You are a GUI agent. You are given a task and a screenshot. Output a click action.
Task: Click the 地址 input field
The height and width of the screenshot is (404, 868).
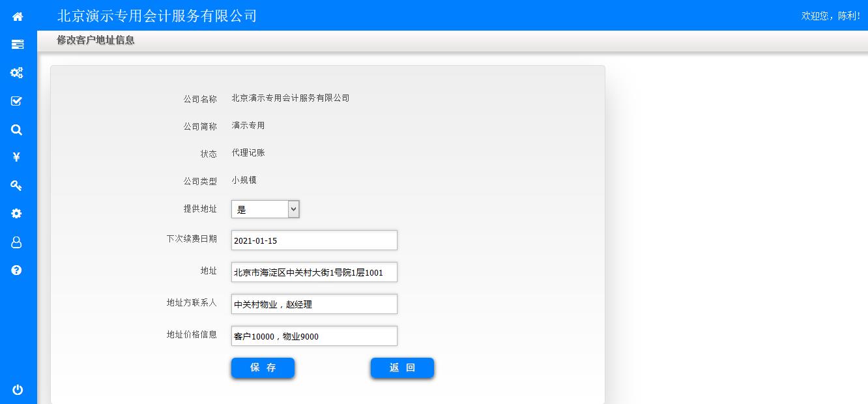click(x=314, y=272)
